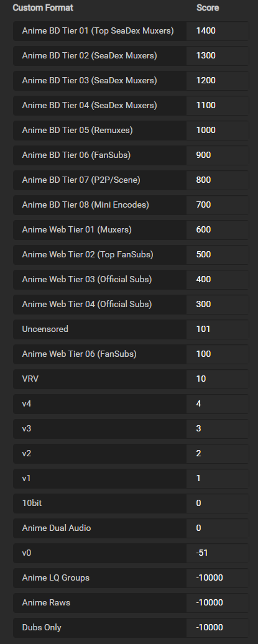Click the Custom Format column header
This screenshot has width=258, height=644.
click(x=43, y=8)
